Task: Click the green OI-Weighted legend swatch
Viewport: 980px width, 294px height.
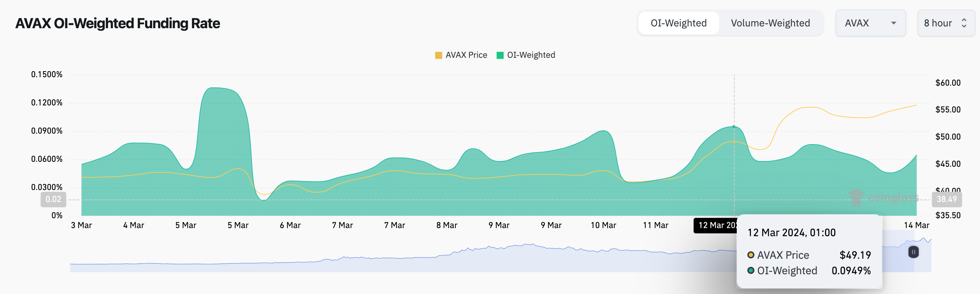Action: pyautogui.click(x=500, y=55)
